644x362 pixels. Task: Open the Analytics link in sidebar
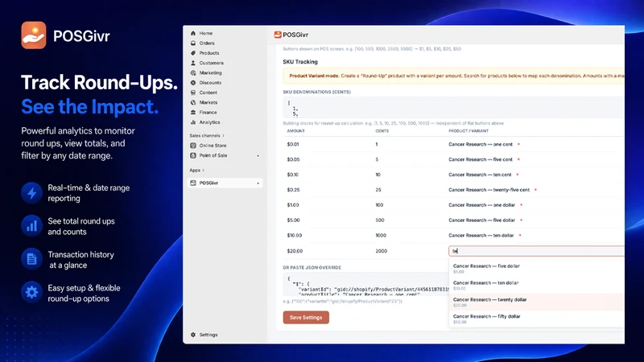[x=209, y=122]
